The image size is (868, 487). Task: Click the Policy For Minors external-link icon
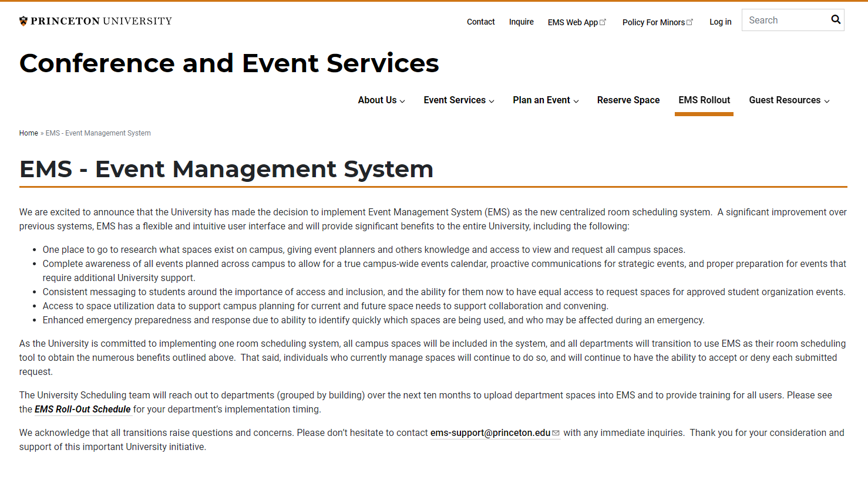pos(689,22)
